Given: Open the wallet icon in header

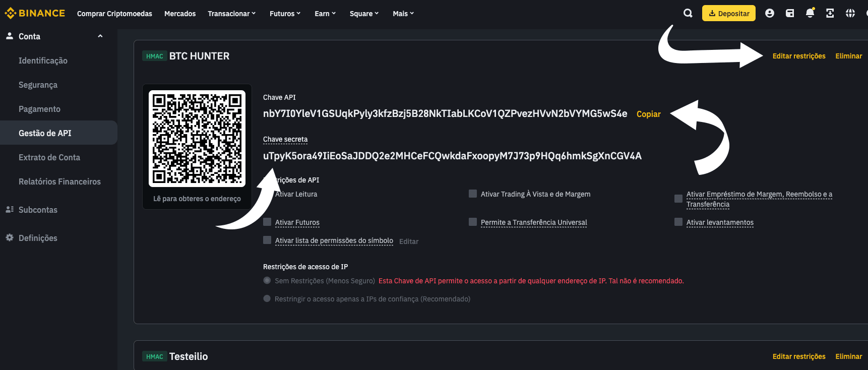Looking at the screenshot, I should pyautogui.click(x=790, y=14).
